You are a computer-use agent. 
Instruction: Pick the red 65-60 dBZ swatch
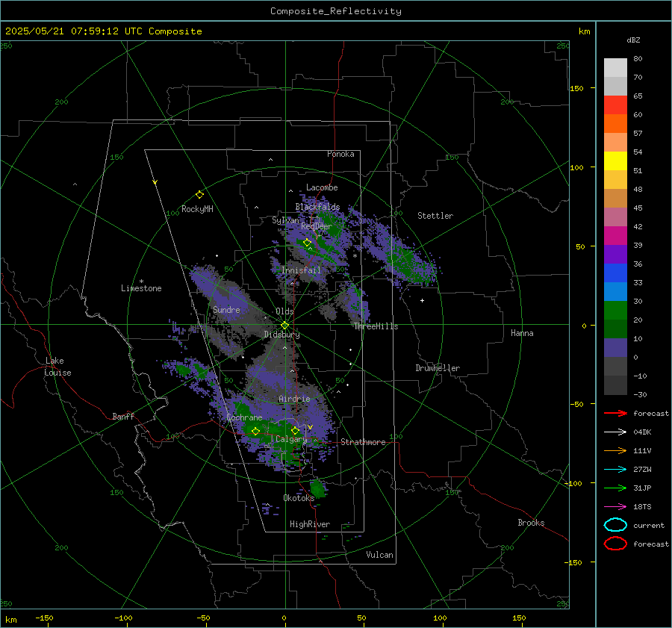pos(615,105)
